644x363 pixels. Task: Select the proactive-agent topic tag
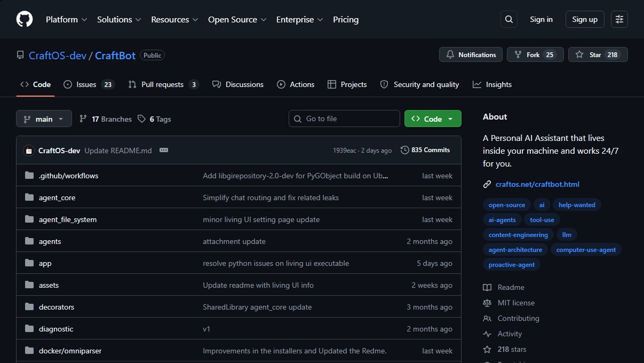click(x=512, y=265)
